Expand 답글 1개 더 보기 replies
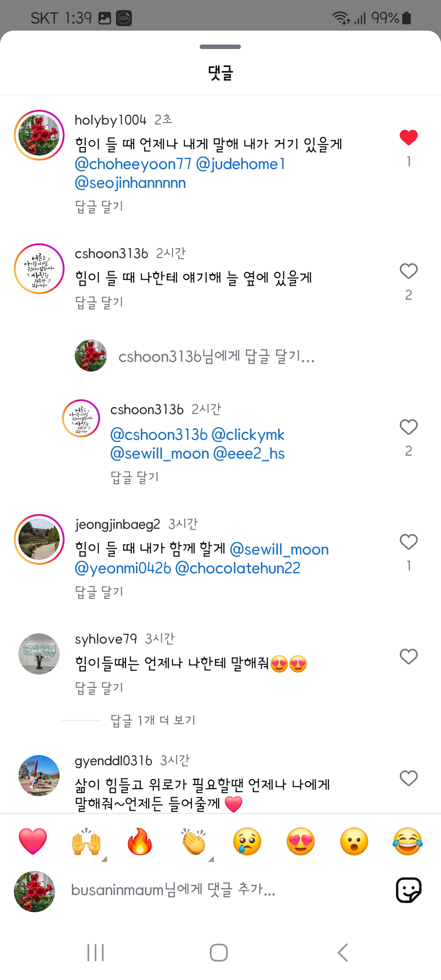 coord(153,720)
